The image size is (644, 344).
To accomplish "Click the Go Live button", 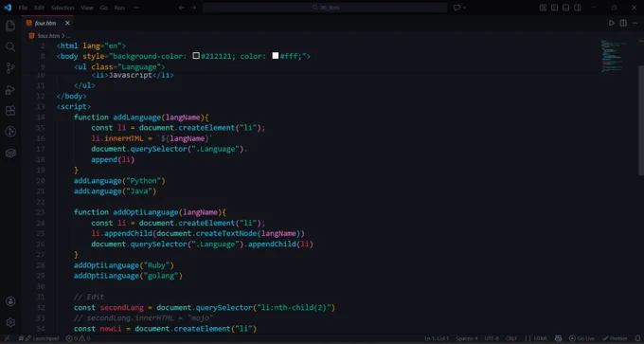I will (x=581, y=338).
